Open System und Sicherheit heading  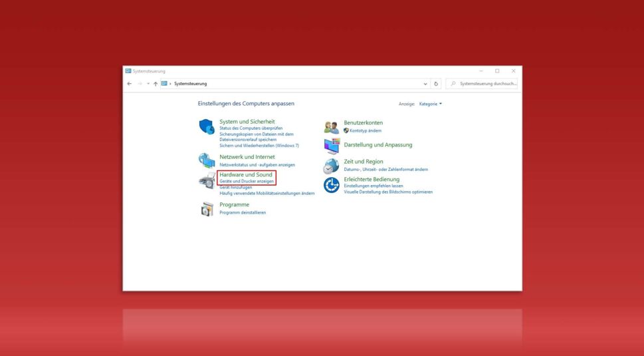coord(247,122)
